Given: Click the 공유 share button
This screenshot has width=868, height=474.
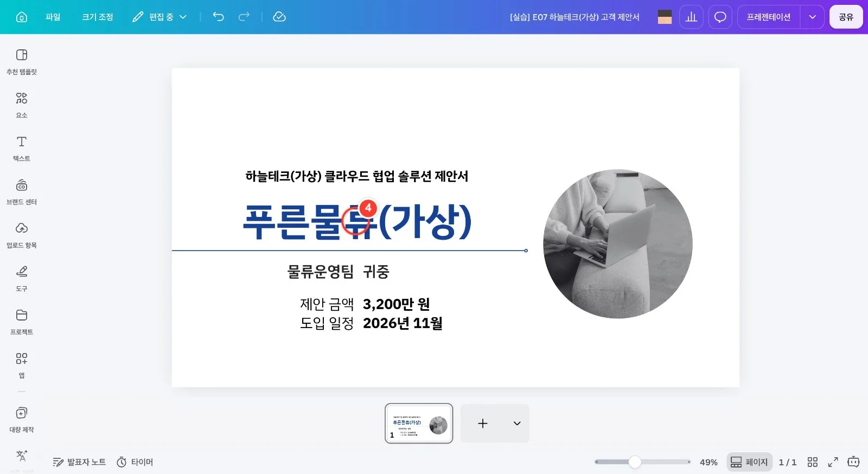Looking at the screenshot, I should [846, 17].
